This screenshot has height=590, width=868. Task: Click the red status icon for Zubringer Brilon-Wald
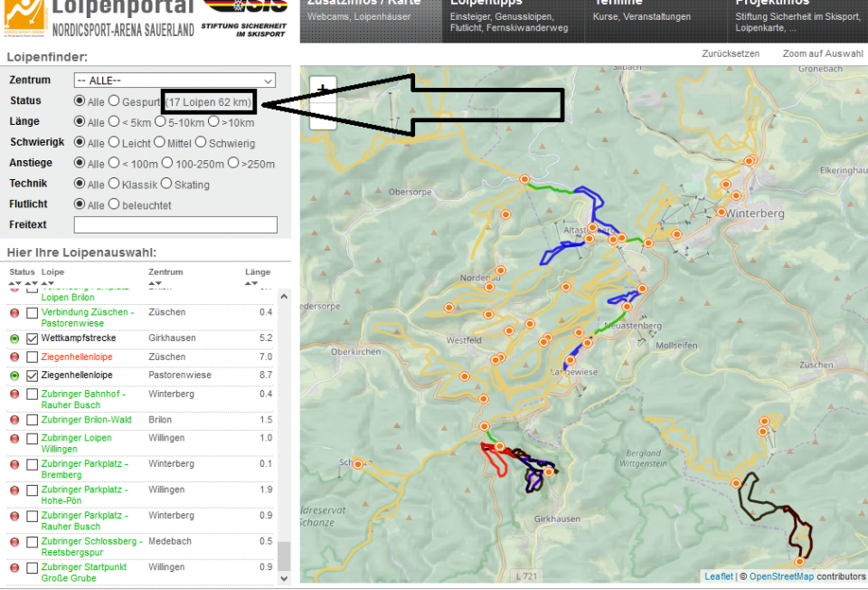click(14, 420)
